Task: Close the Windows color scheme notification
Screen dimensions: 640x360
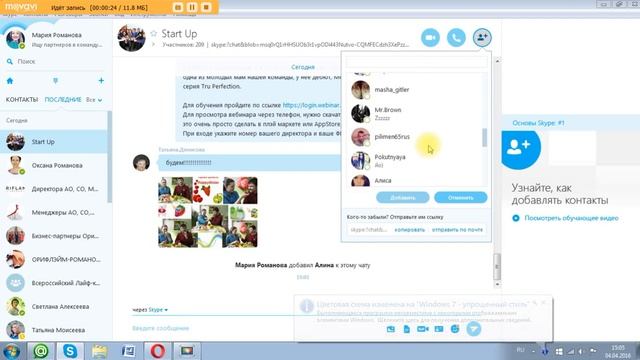Action: pyautogui.click(x=543, y=303)
